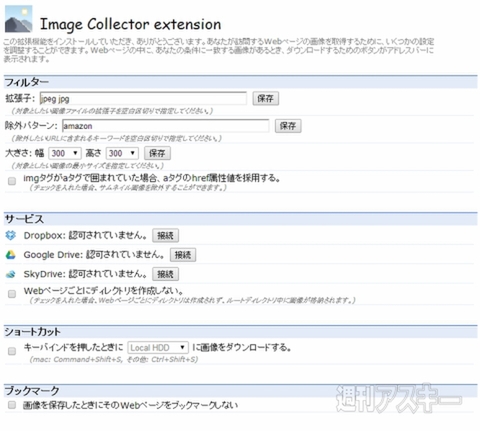Enable the キーバインド shortcut checkbox
480x431 pixels.
point(12,351)
